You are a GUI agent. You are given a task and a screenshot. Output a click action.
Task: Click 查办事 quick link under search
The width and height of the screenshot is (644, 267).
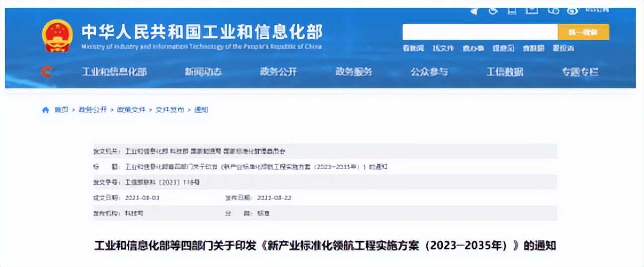pos(473,48)
